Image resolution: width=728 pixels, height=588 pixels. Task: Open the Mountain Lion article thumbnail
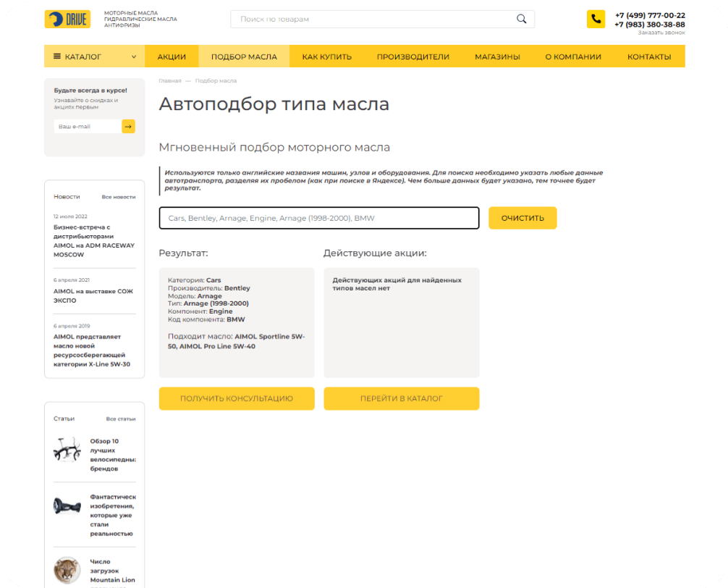(67, 570)
